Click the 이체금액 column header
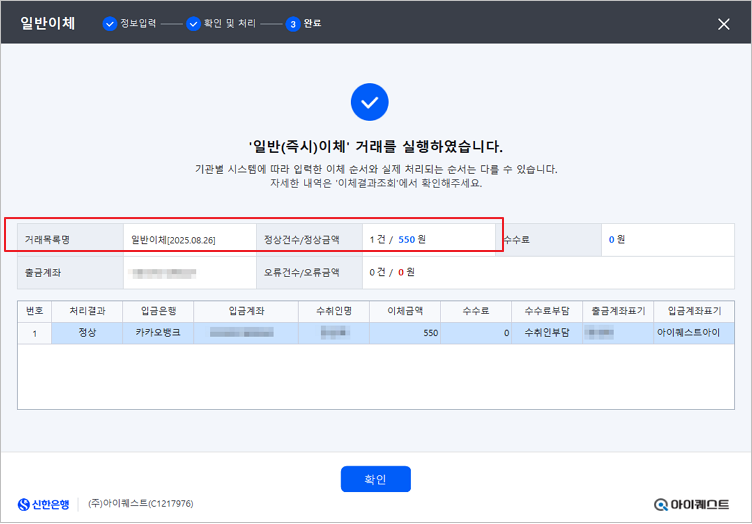Image resolution: width=752 pixels, height=524 pixels. 404,311
